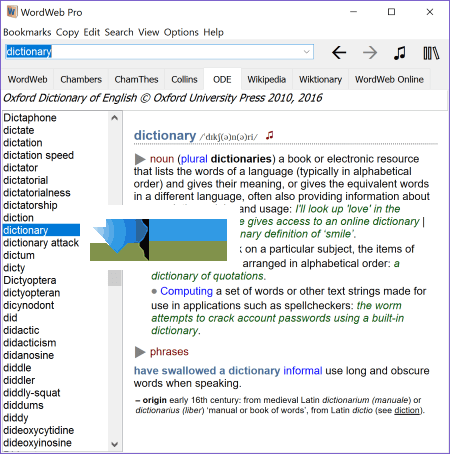The image size is (450, 454).
Task: Select 'dictyopteran' in the word list
Action: [32, 293]
